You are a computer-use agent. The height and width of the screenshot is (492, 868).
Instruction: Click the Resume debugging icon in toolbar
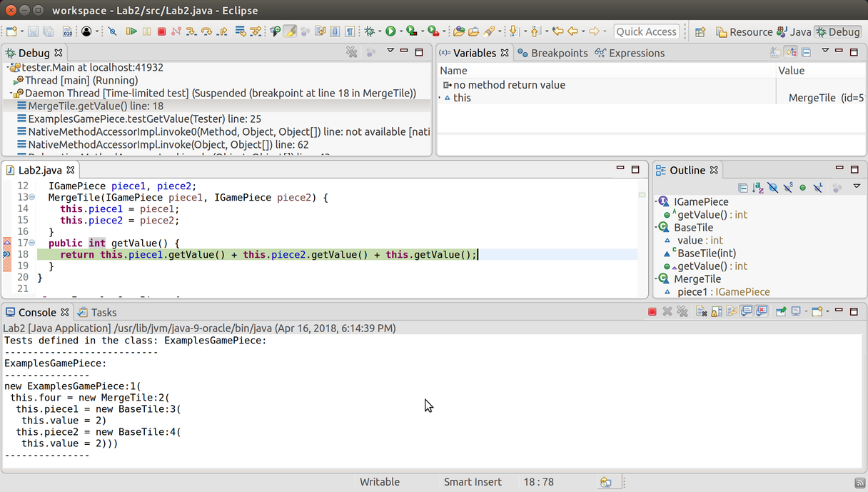131,31
